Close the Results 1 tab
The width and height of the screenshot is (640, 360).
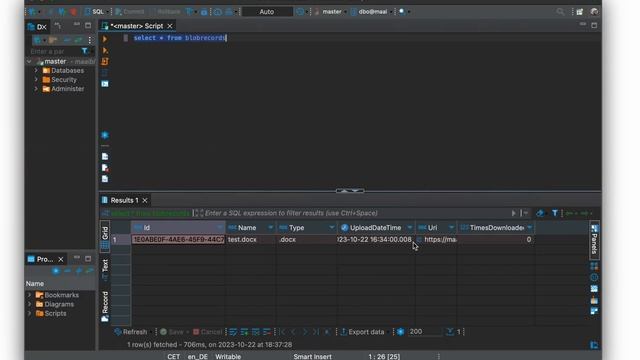pos(145,200)
